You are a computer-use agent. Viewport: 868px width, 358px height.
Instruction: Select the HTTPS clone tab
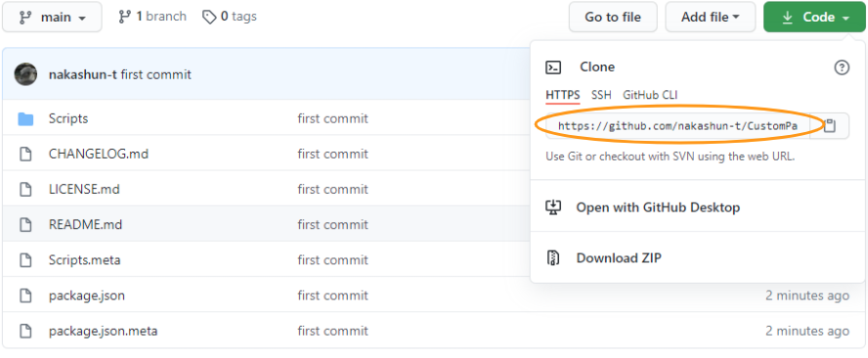click(563, 95)
